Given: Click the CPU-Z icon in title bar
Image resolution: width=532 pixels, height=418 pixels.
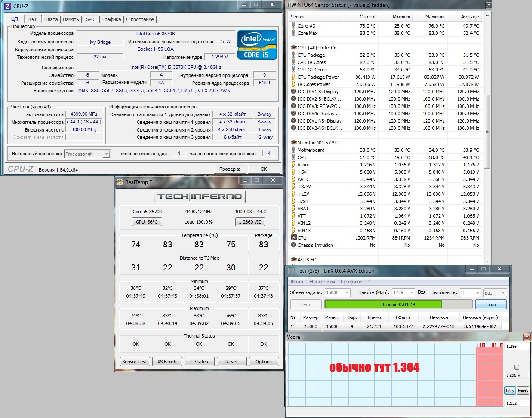Looking at the screenshot, I should (x=7, y=6).
